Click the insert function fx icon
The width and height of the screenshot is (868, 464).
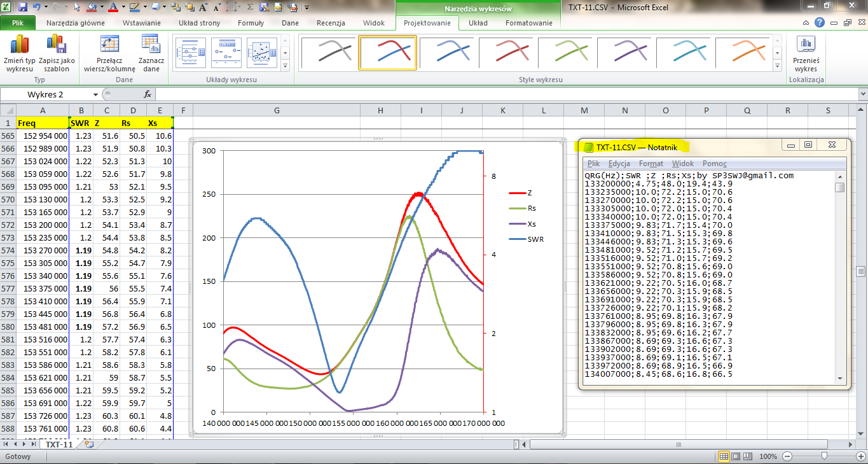coord(148,94)
